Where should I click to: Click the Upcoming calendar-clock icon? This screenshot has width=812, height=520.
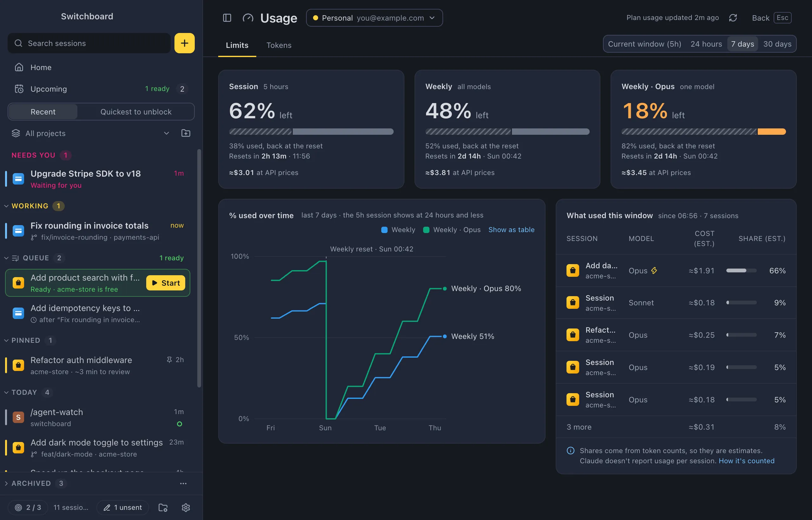(x=19, y=89)
